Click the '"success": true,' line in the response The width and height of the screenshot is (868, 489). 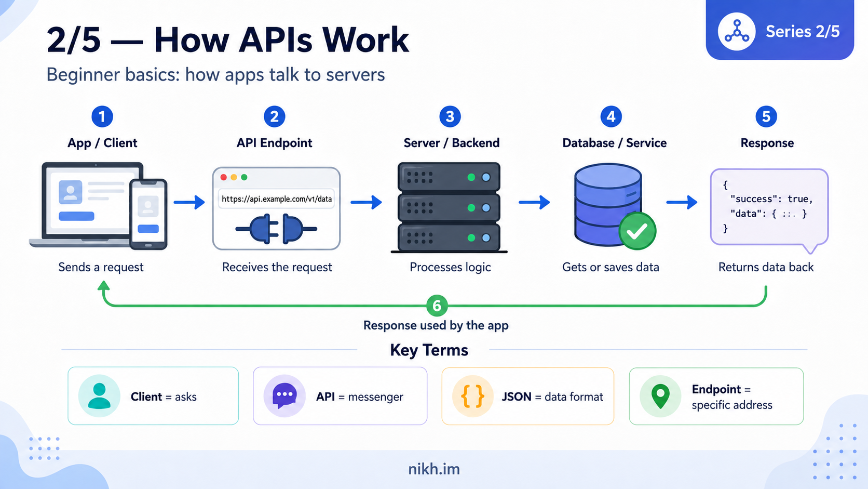[771, 199]
